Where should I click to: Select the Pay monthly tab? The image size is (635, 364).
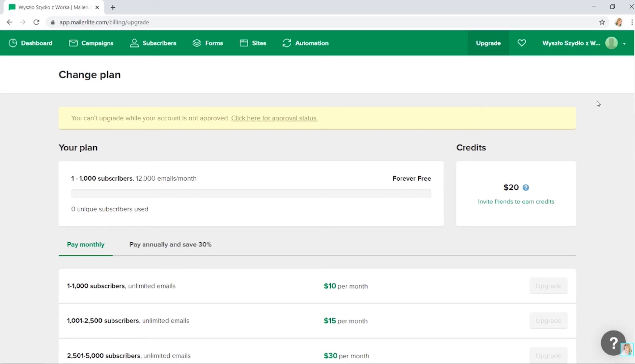pos(86,245)
